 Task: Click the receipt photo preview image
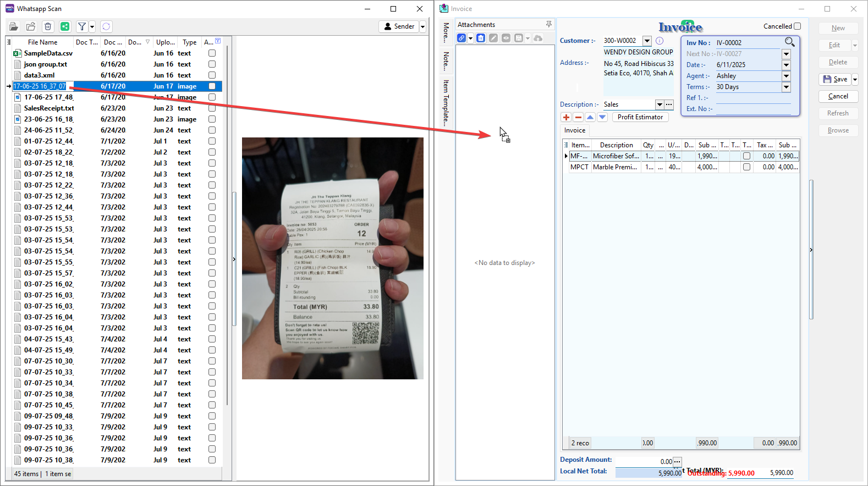pyautogui.click(x=332, y=258)
